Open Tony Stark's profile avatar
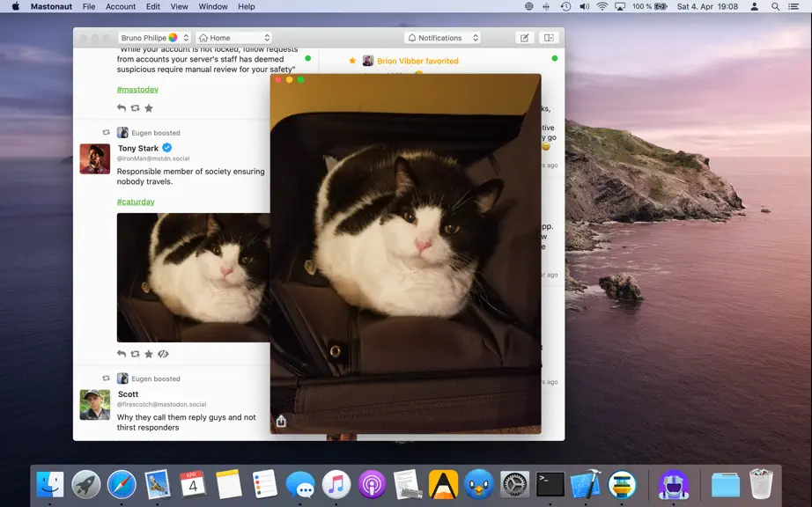812x507 pixels. point(95,158)
